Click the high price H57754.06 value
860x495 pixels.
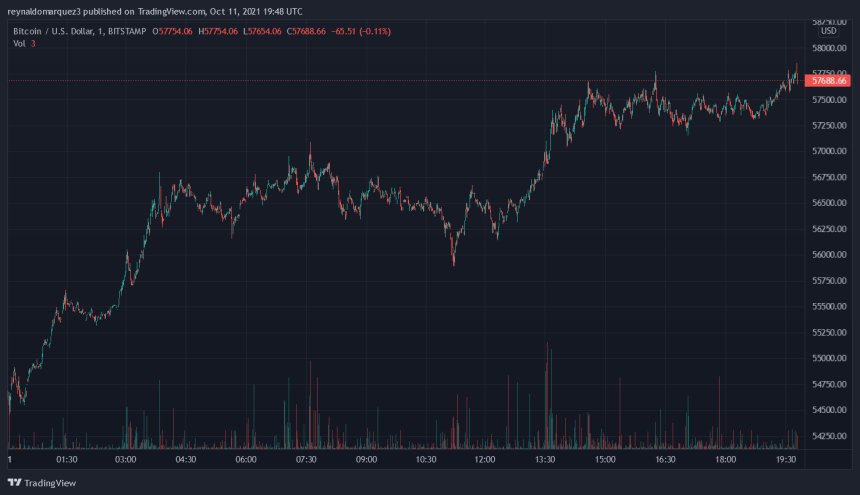tap(218, 32)
